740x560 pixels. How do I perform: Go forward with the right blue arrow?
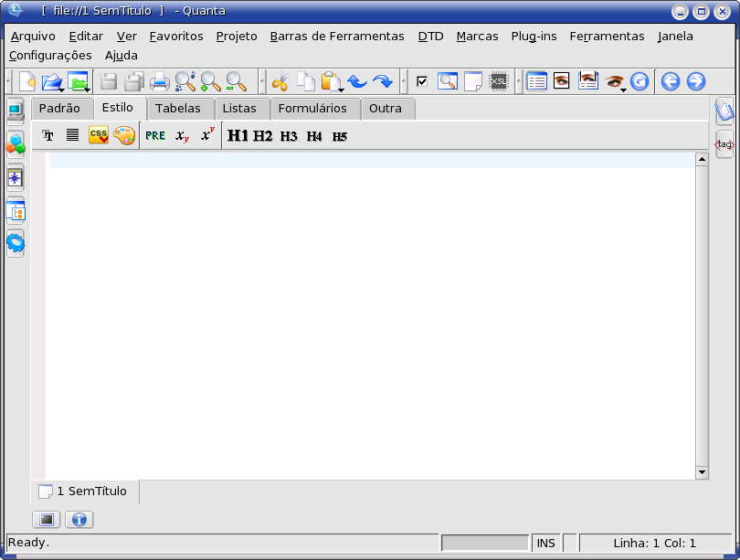(x=696, y=81)
